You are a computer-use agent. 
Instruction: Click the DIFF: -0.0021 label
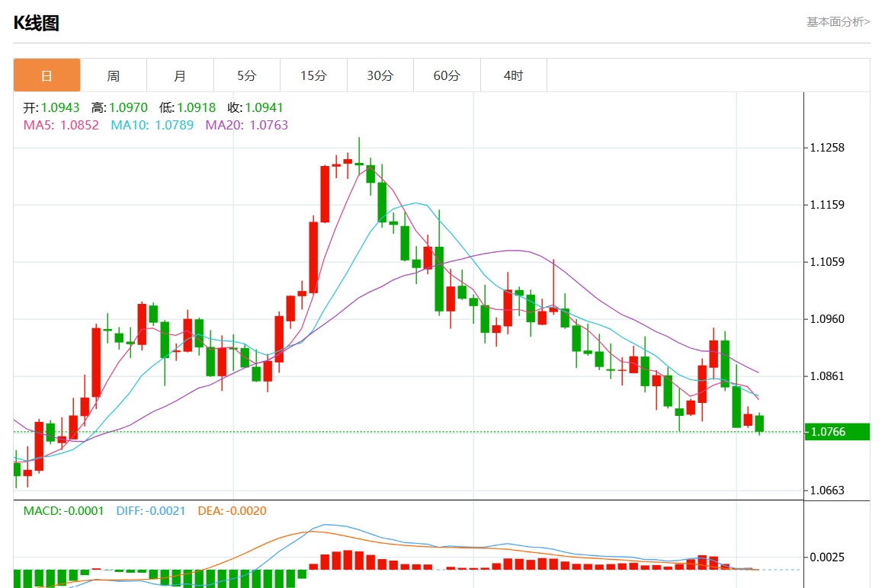pyautogui.click(x=151, y=511)
